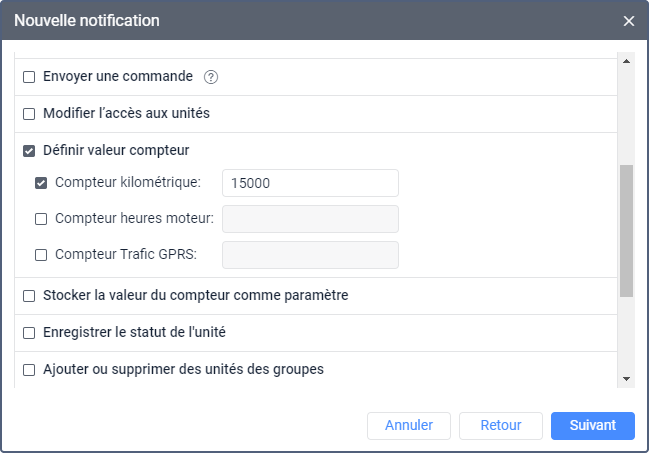Proceed with the Suivant button
649x453 pixels.
[593, 426]
